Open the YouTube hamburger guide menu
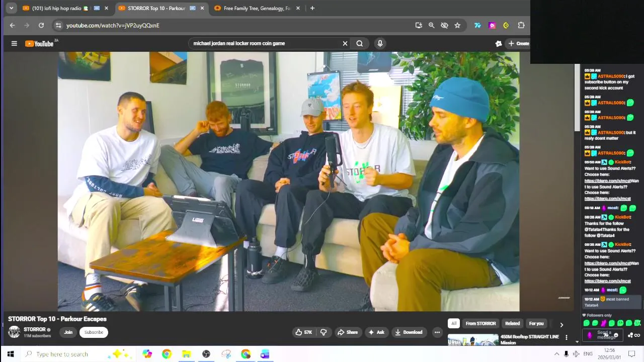644x362 pixels. 14,44
